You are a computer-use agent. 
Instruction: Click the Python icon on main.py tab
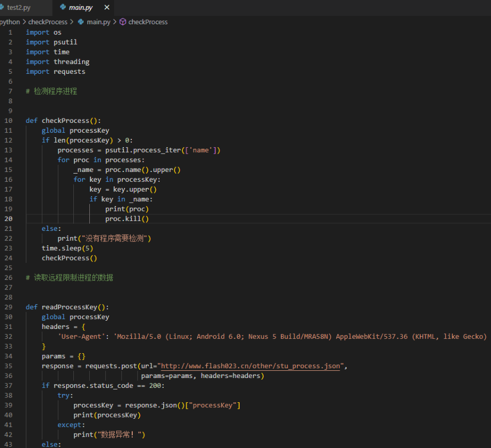point(62,8)
